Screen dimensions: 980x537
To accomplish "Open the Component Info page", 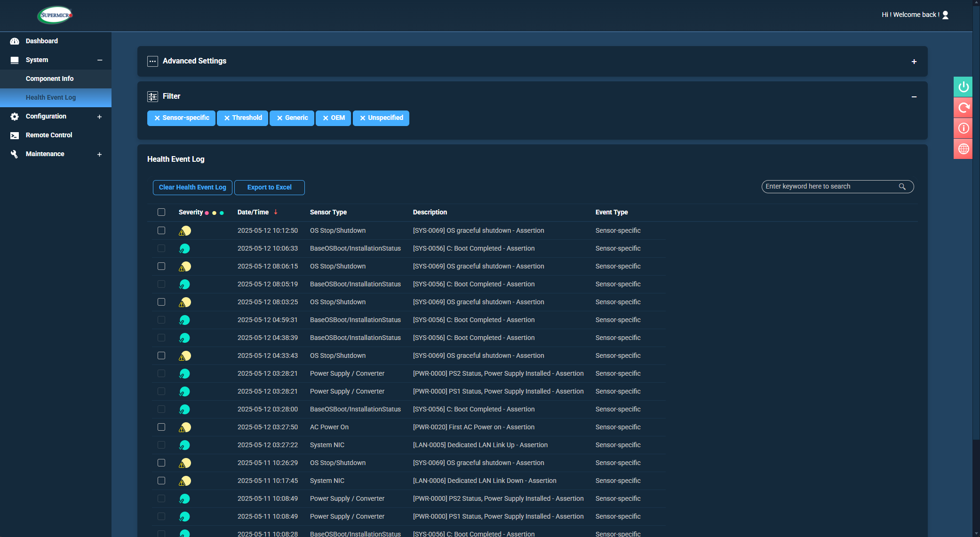I will 49,79.
